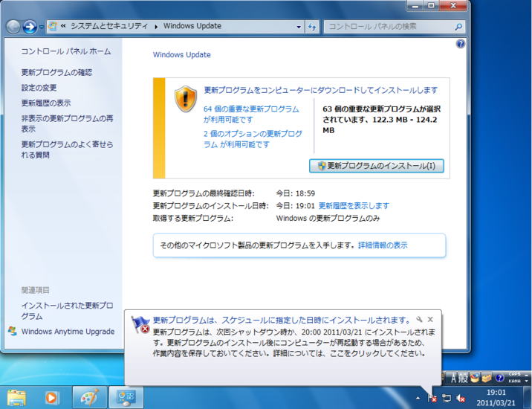Toggle CAPS indicator in language bar

pyautogui.click(x=515, y=374)
